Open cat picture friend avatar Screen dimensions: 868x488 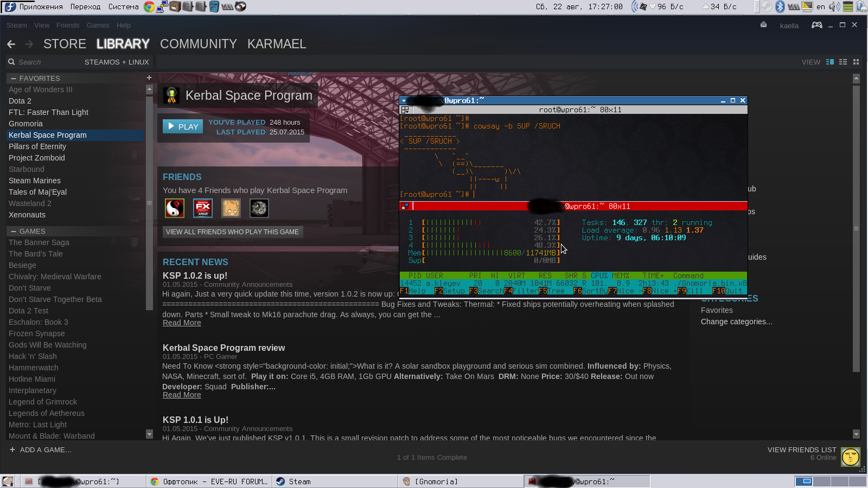tap(231, 208)
